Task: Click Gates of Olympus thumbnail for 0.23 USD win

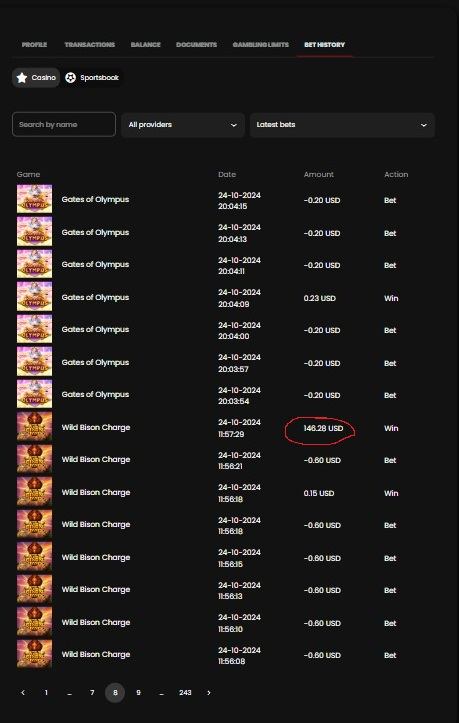Action: click(x=35, y=297)
